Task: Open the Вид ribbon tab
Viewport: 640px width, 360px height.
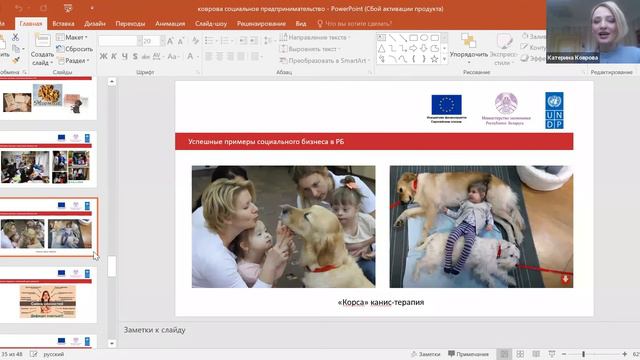Action: coord(301,24)
